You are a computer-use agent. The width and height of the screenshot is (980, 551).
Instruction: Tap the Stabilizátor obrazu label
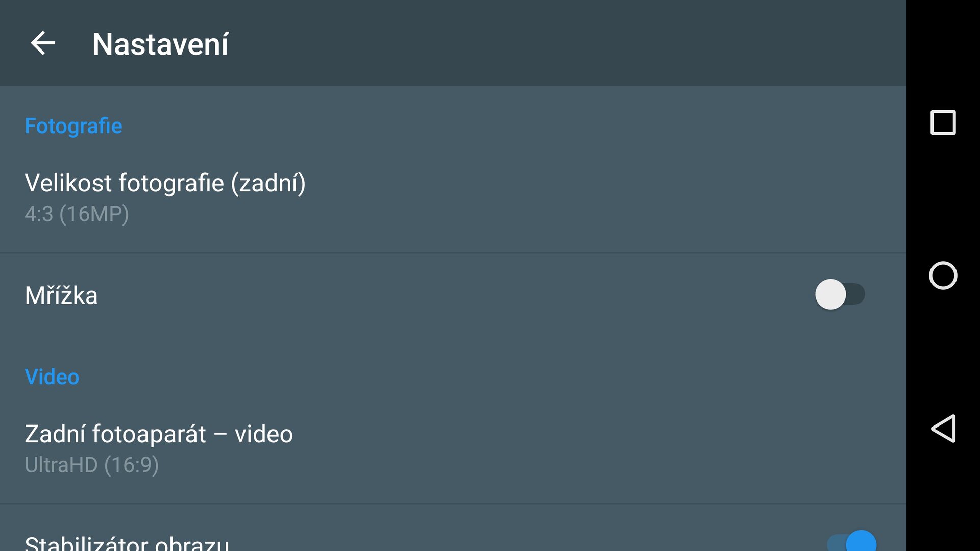coord(127,543)
